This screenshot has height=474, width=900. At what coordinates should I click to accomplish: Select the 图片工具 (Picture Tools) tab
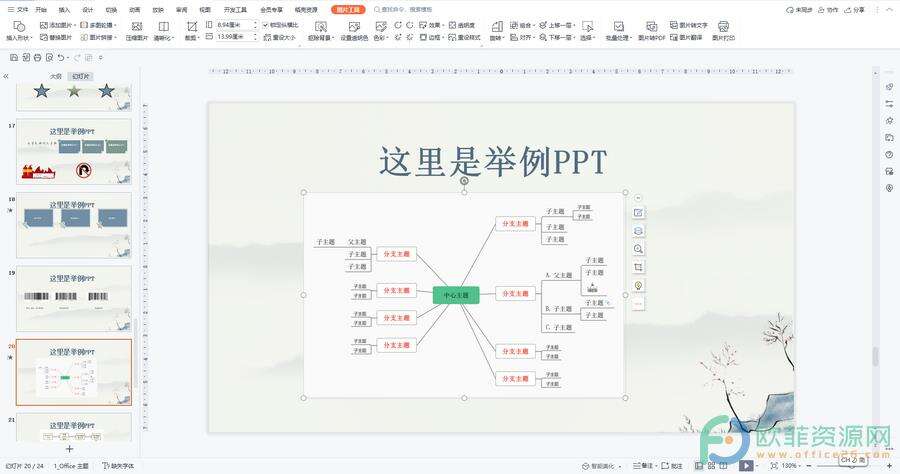coord(348,10)
